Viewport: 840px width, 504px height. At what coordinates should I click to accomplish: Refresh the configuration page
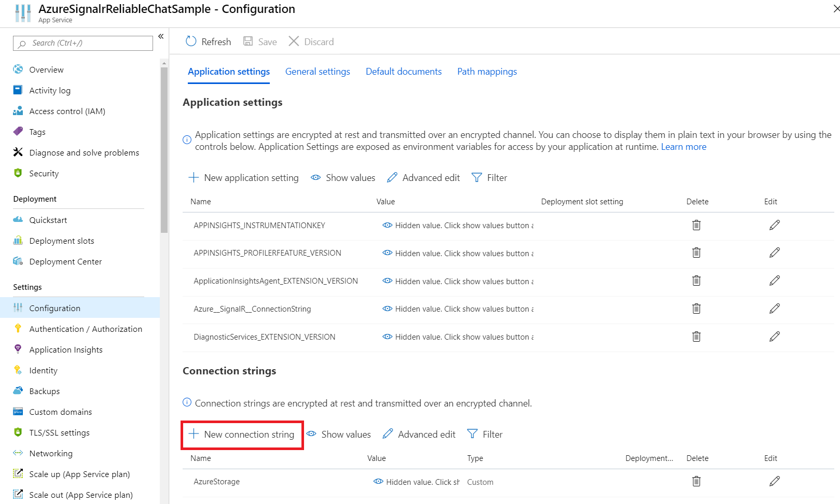(209, 41)
